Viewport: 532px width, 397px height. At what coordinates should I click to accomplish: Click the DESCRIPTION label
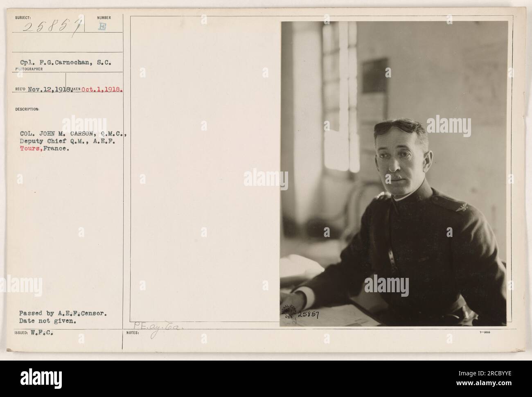pos(27,109)
